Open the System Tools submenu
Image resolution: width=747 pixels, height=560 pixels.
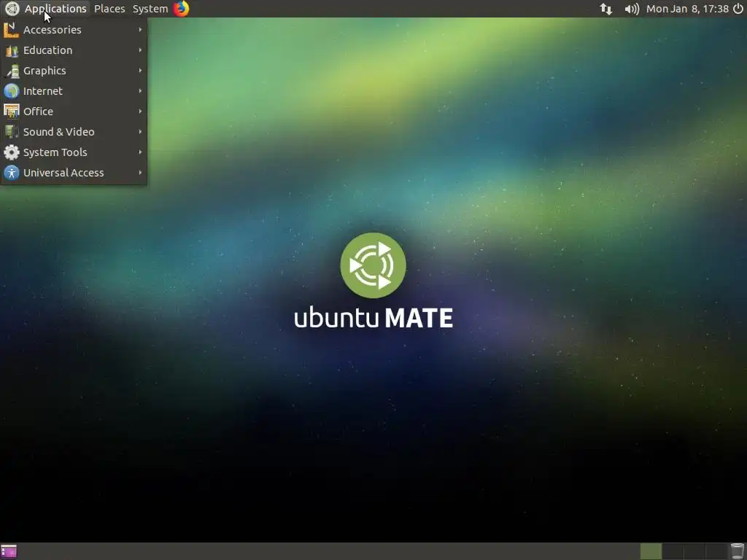[74, 152]
